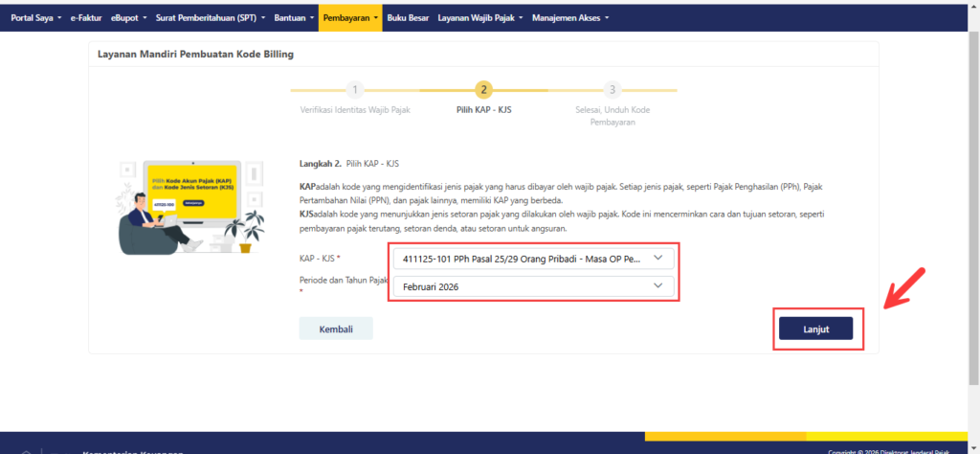Image resolution: width=980 pixels, height=454 pixels.
Task: Open the KAP - KJS dropdown field
Action: pyautogui.click(x=522, y=259)
